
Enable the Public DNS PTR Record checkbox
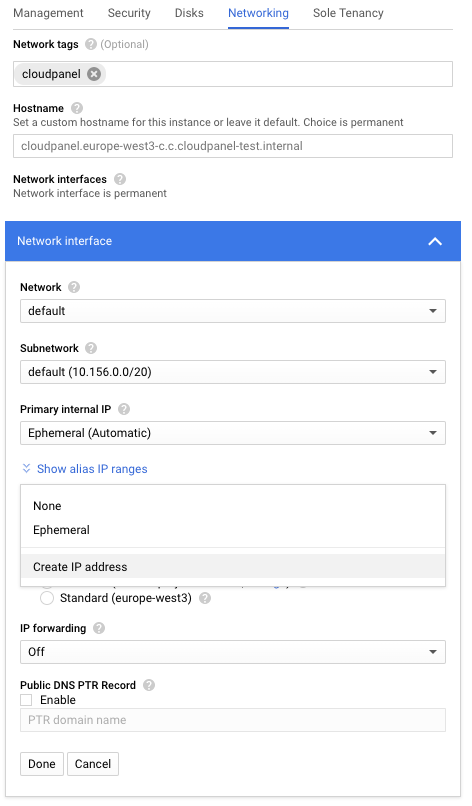click(26, 700)
